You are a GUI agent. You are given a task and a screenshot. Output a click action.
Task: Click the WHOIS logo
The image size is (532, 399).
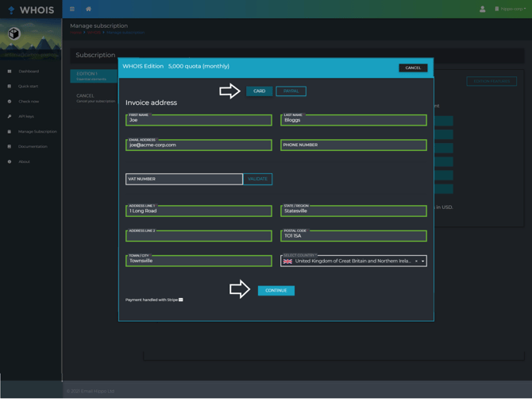(31, 10)
